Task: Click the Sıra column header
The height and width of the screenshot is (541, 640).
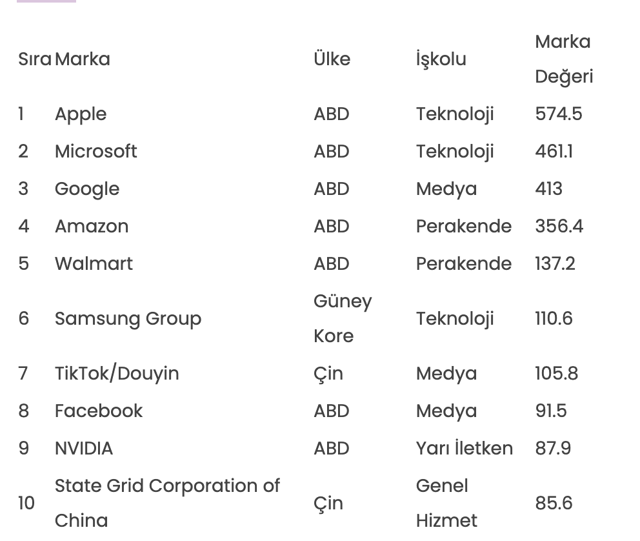Action: [34, 59]
